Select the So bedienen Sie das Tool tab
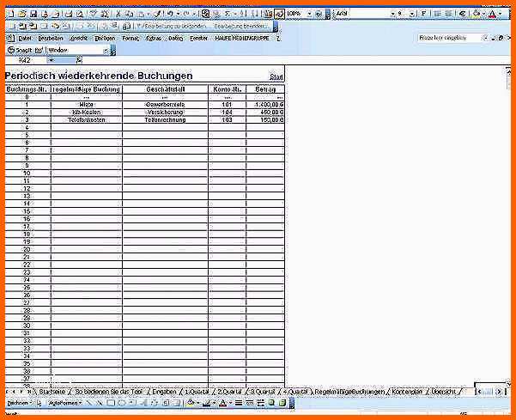 108,392
